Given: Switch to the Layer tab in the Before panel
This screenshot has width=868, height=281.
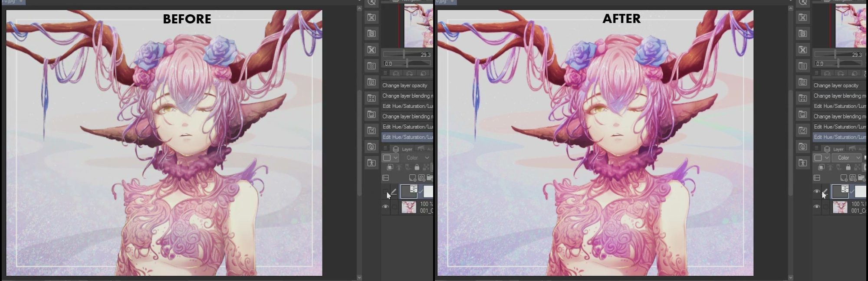Looking at the screenshot, I should click(x=403, y=149).
